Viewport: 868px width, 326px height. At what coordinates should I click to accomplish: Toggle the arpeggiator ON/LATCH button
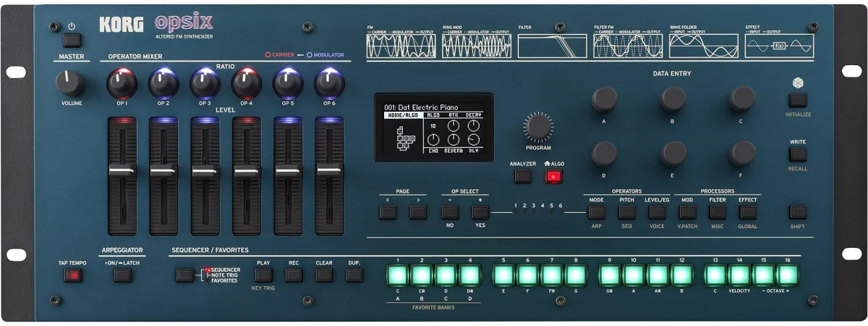[x=123, y=275]
